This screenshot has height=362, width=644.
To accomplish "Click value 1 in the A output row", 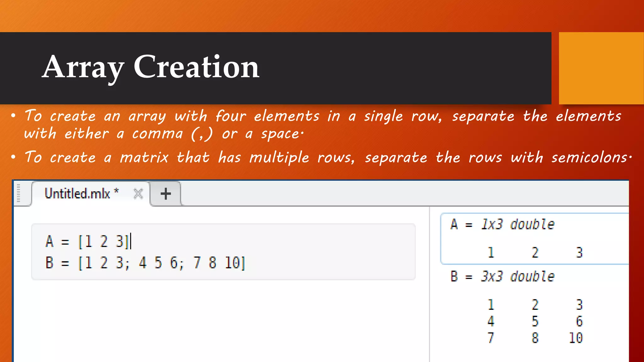I will 491,253.
